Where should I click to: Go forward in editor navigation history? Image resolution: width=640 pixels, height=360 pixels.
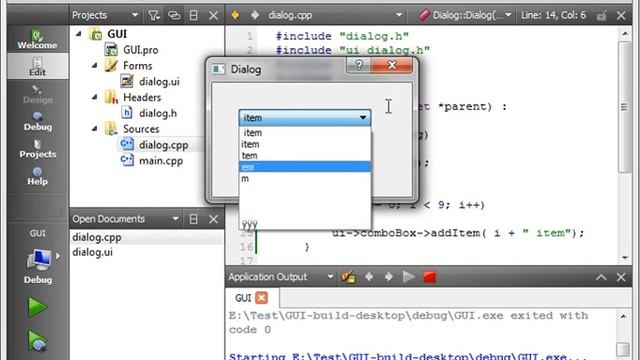255,16
